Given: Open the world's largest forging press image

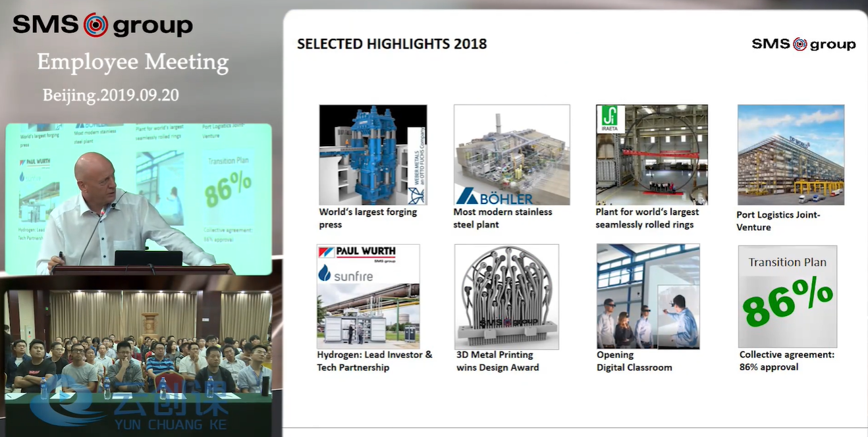Looking at the screenshot, I should (x=373, y=155).
